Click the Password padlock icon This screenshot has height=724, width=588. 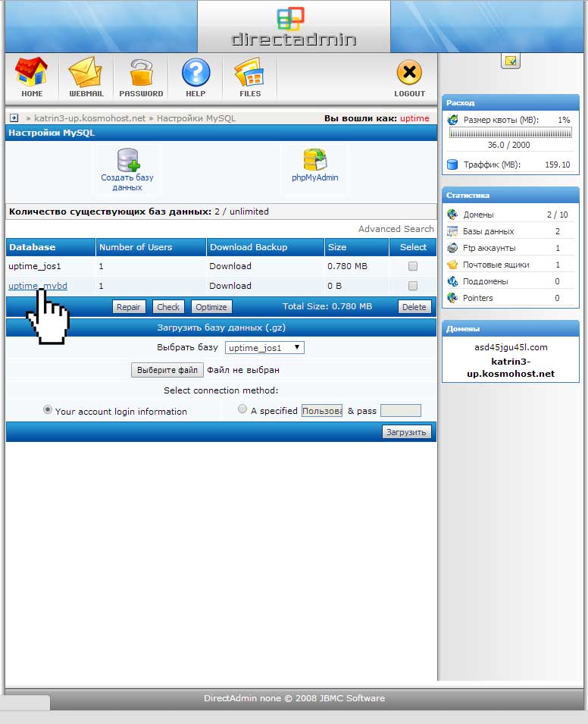pyautogui.click(x=141, y=73)
